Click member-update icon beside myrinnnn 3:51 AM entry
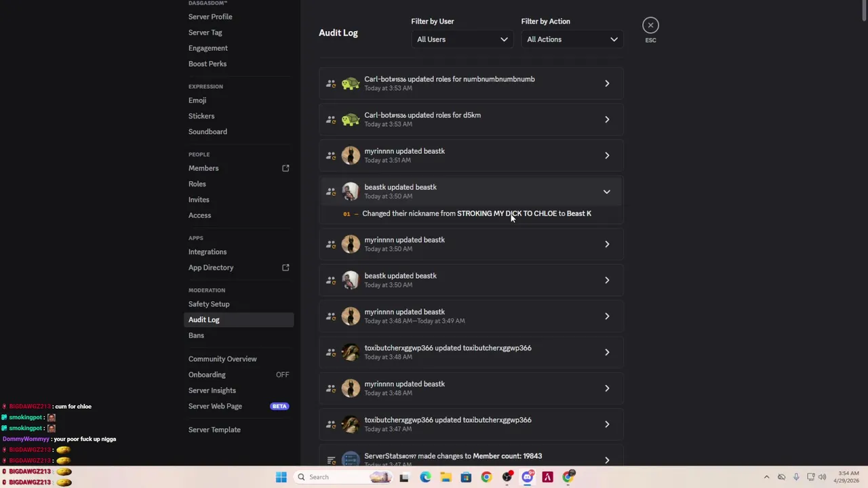868x488 pixels. pos(331,155)
